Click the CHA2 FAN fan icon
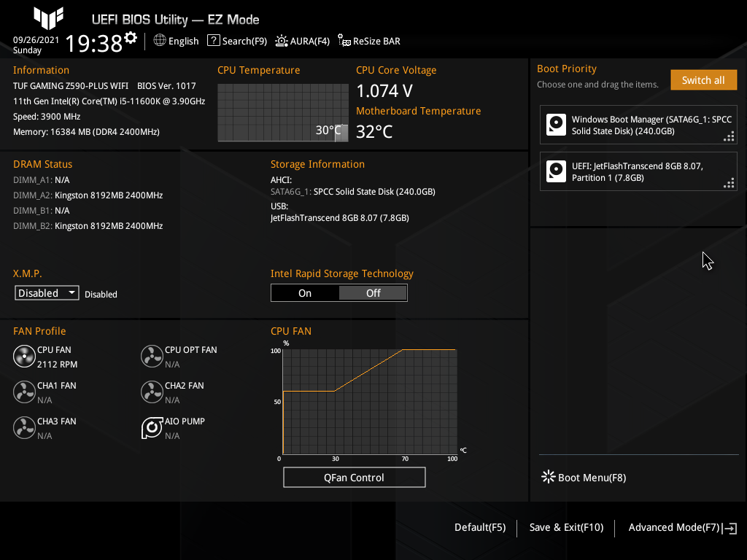The image size is (747, 560). (152, 392)
